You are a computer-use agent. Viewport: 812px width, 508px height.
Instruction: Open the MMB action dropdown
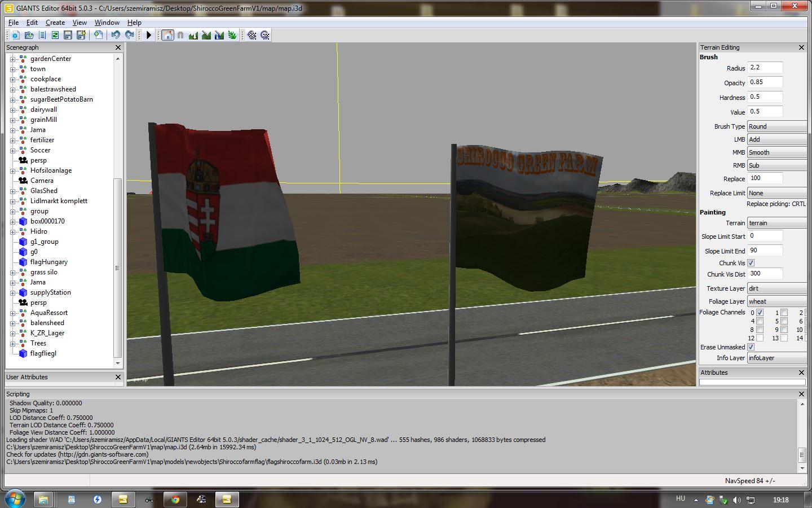777,152
